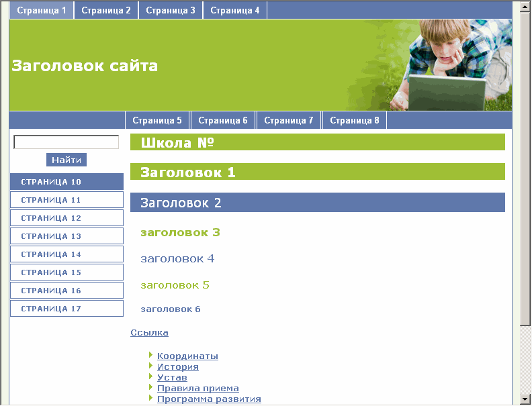Follow the Ссылка hyperlink

pos(149,332)
